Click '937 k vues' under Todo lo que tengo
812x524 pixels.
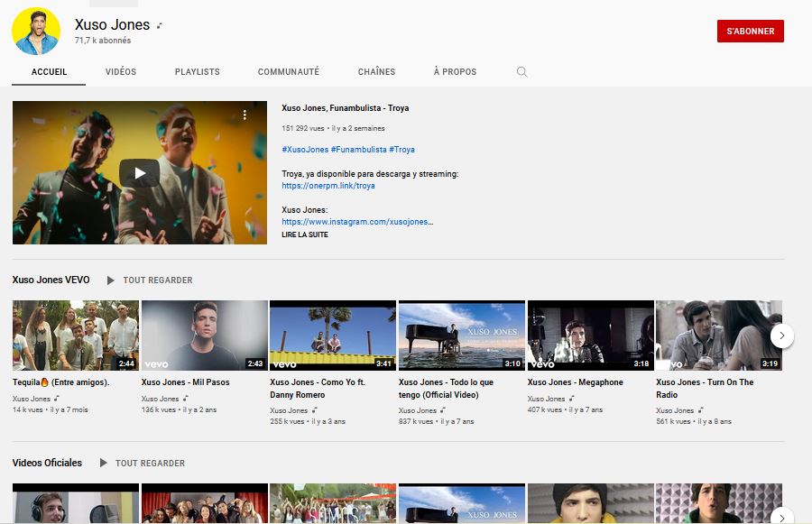(x=416, y=421)
